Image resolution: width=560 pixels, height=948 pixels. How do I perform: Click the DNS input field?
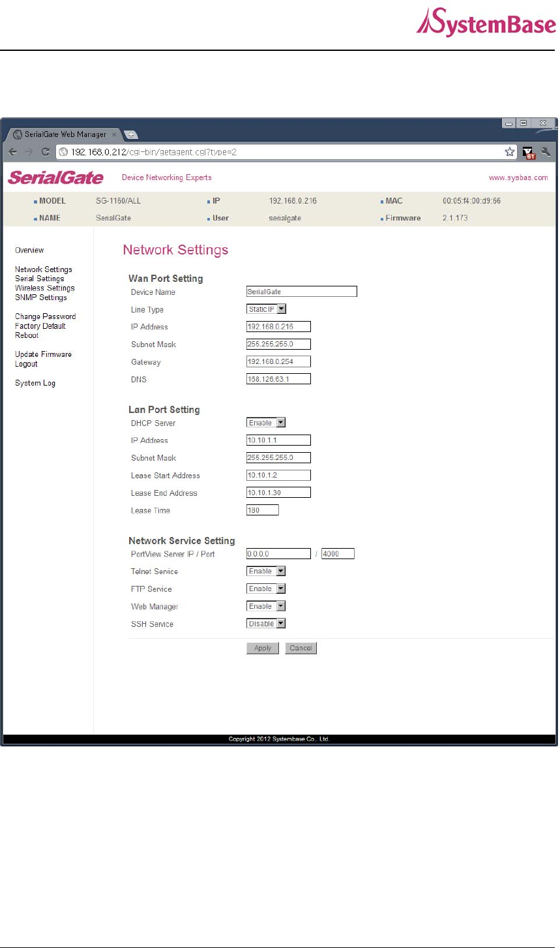pyautogui.click(x=278, y=379)
